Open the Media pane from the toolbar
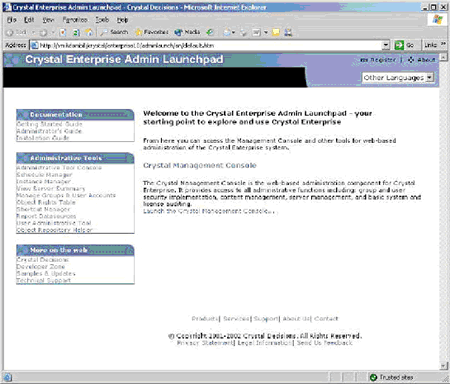Viewport: 450px width, 384px height. 187,32
